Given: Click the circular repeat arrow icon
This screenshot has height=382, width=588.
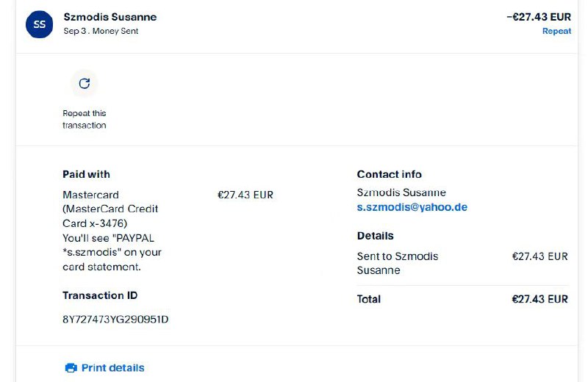Looking at the screenshot, I should (x=85, y=83).
